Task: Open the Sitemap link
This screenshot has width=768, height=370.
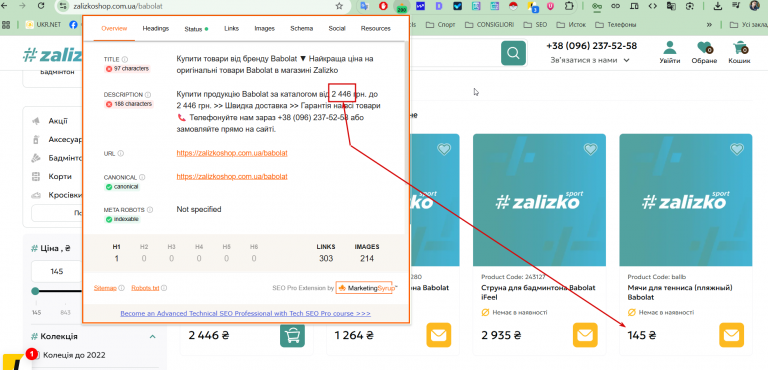Action: pyautogui.click(x=105, y=288)
